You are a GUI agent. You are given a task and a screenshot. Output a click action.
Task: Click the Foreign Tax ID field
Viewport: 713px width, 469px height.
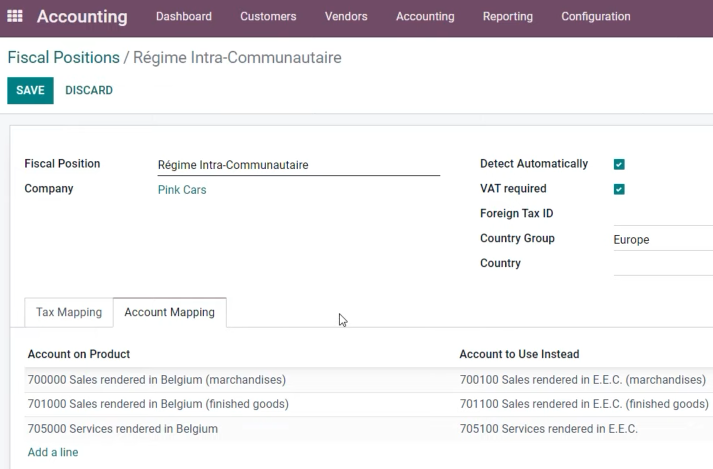(663, 214)
